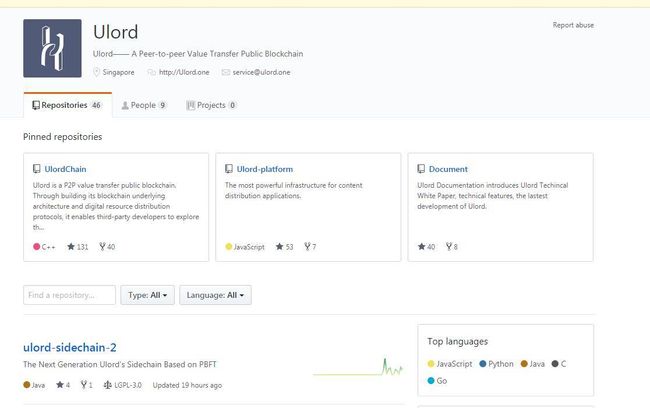Click Report abuse link
The image size is (650, 408).
573,25
